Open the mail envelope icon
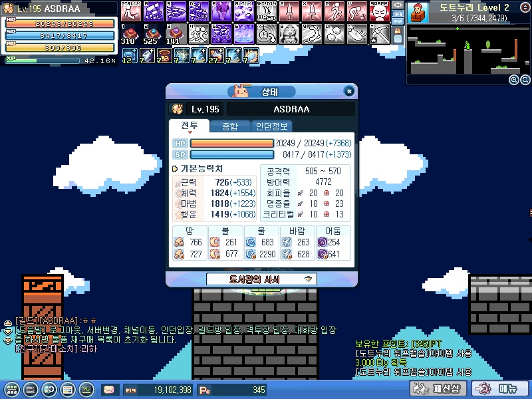Screen dimensions: 532x399 tap(109, 390)
